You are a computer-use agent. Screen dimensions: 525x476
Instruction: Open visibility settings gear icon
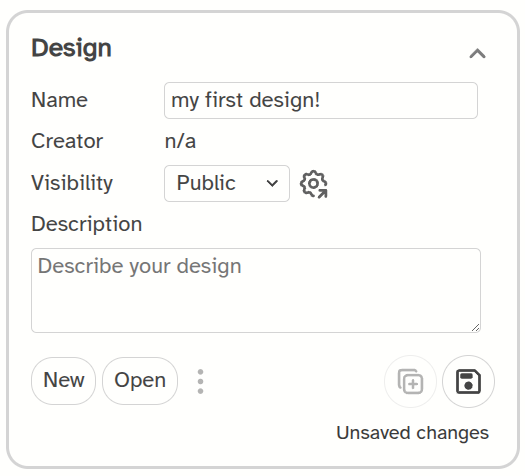(314, 184)
